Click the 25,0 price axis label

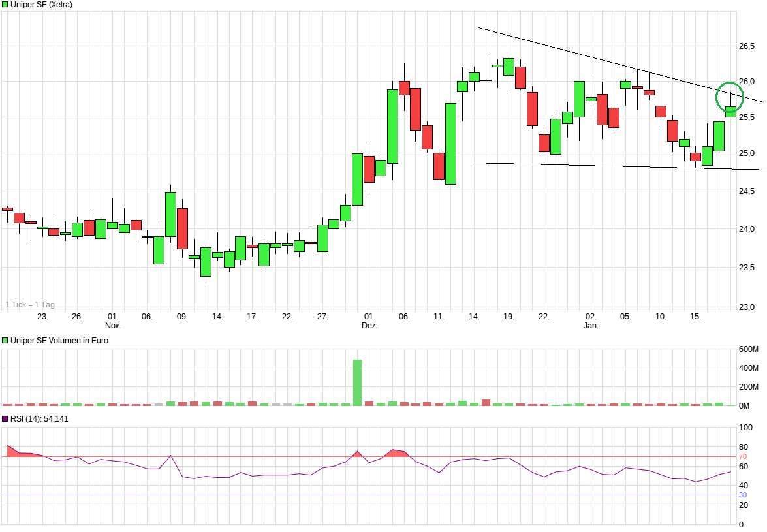tap(747, 153)
